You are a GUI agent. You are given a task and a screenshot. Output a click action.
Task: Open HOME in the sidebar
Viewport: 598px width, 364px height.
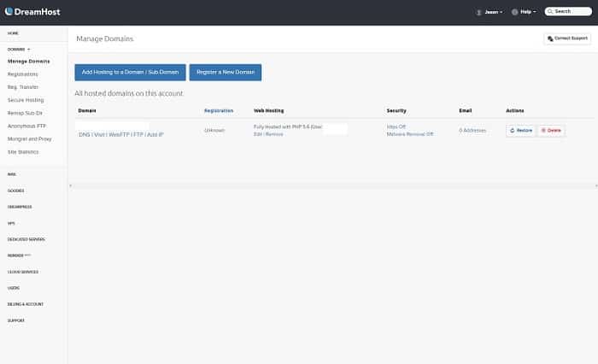click(13, 33)
